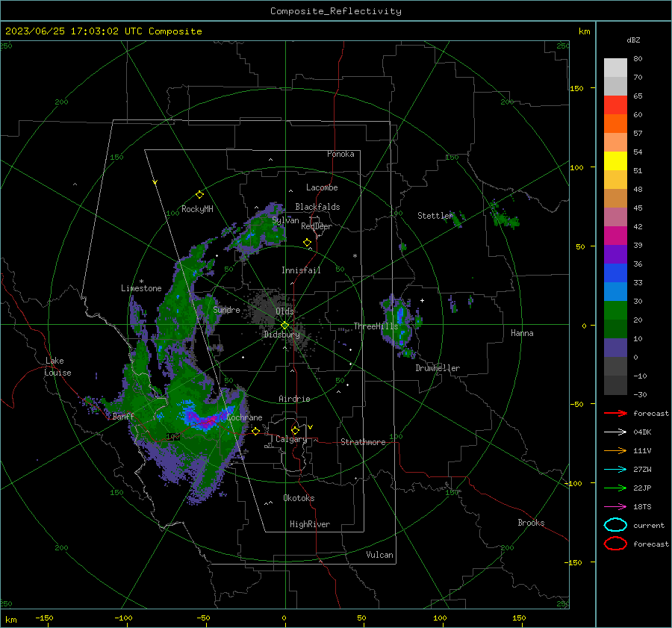
Task: Click the ThreeHills city label
Action: click(376, 326)
